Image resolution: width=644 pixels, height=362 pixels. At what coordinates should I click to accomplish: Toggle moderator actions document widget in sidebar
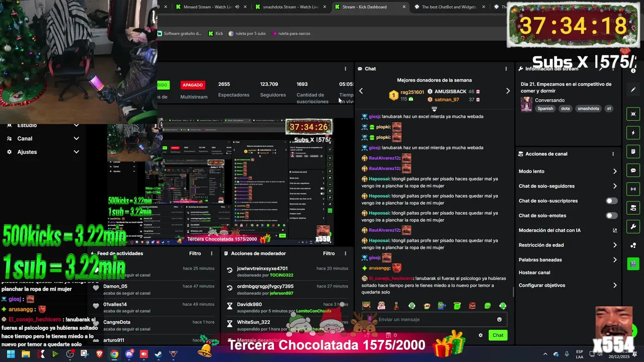pyautogui.click(x=633, y=151)
